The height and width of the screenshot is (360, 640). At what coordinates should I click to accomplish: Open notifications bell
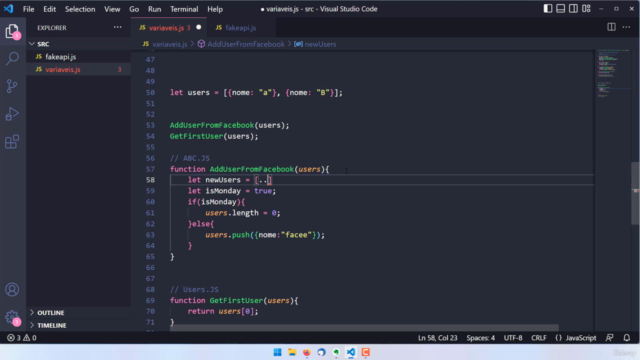627,338
